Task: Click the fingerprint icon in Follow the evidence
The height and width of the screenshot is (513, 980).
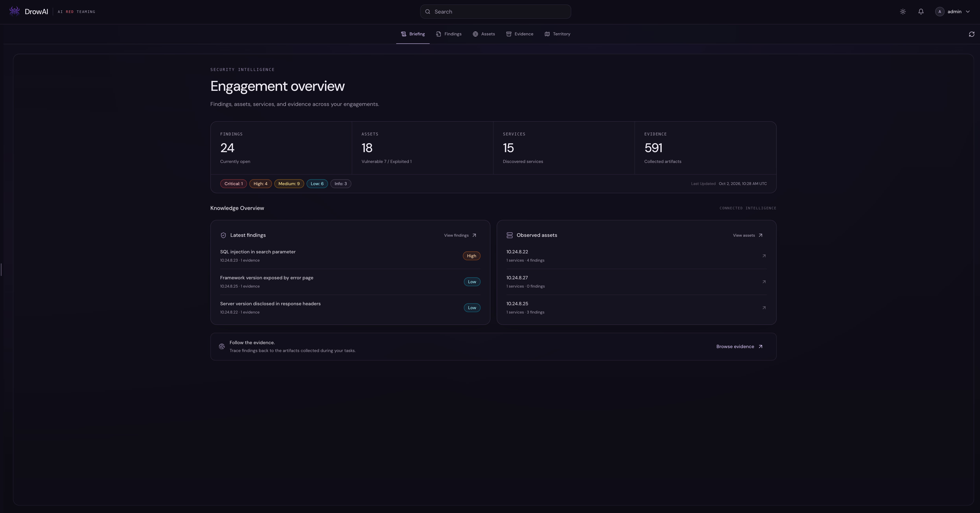Action: pyautogui.click(x=222, y=347)
